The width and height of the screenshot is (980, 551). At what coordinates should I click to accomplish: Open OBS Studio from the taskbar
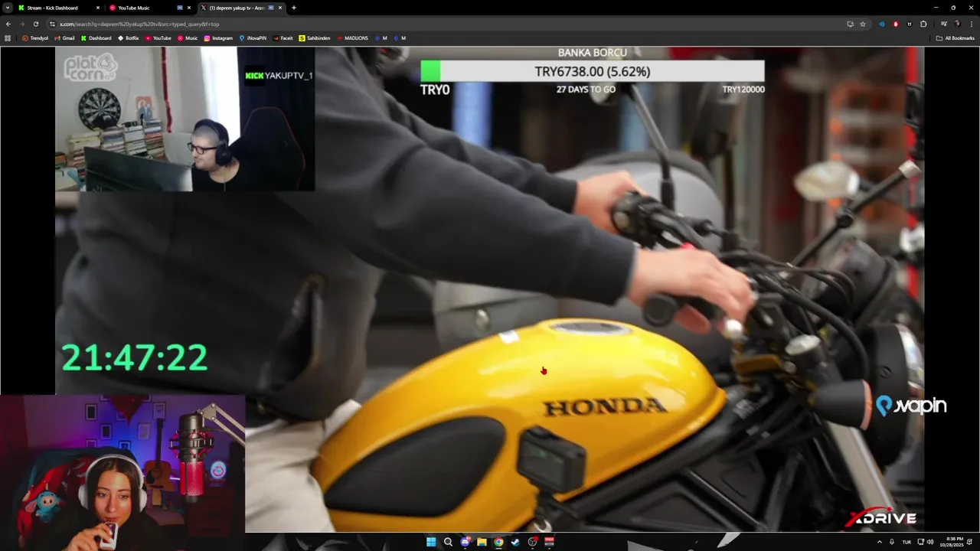[533, 542]
